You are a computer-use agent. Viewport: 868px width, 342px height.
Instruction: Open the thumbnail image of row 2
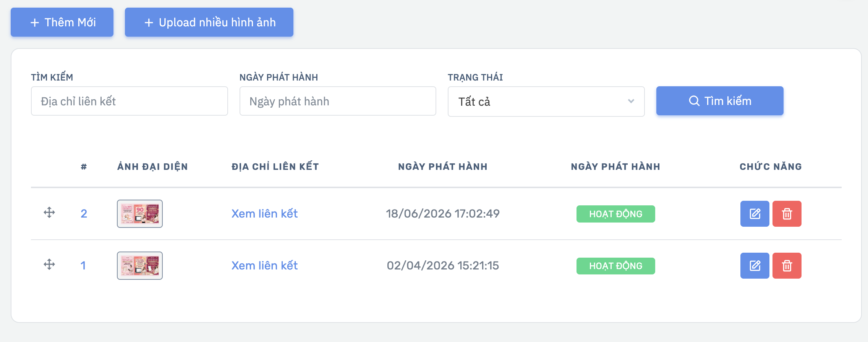click(x=140, y=214)
